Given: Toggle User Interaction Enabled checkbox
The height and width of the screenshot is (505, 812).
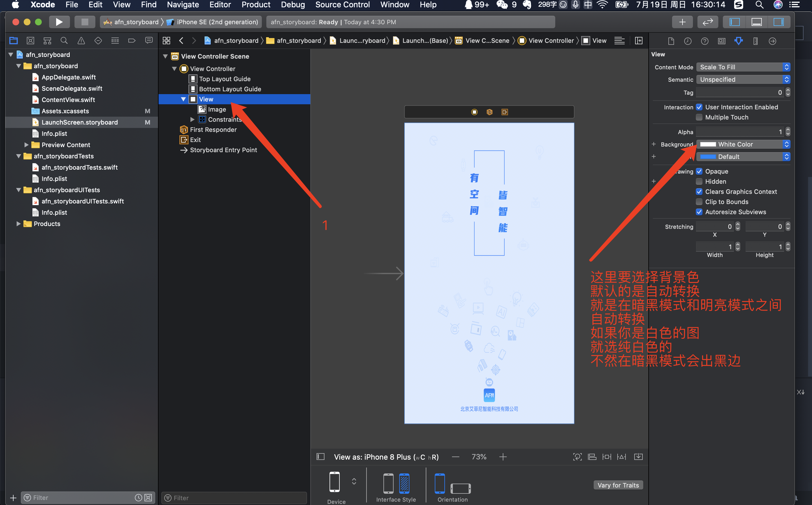Looking at the screenshot, I should coord(698,107).
